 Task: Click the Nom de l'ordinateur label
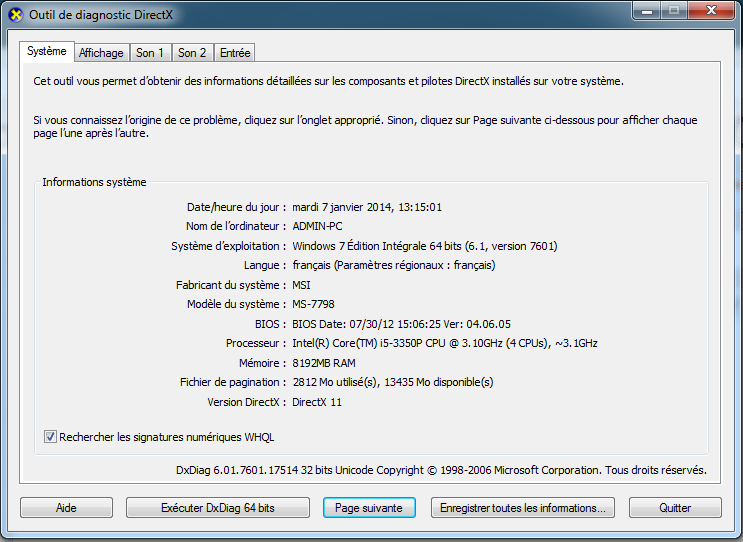236,226
